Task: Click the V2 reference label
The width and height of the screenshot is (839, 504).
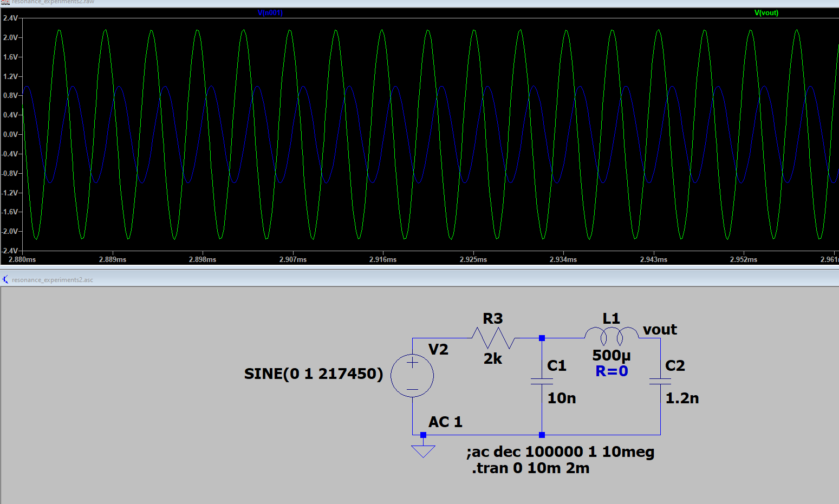Action: 438,349
